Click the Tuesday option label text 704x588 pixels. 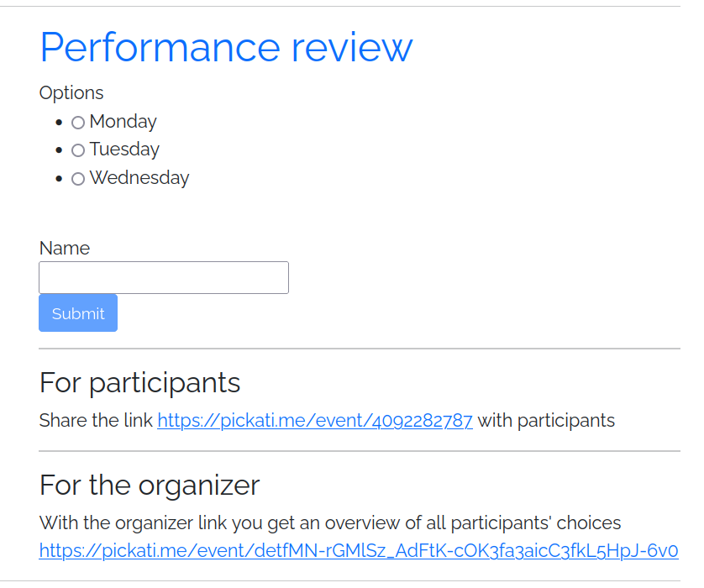(x=124, y=150)
